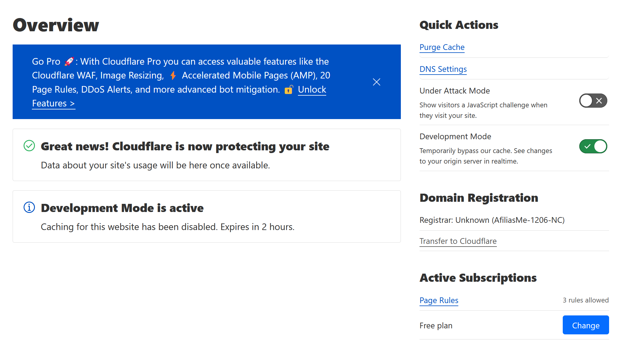
Task: Dismiss the Go Pro banner
Action: (x=376, y=82)
